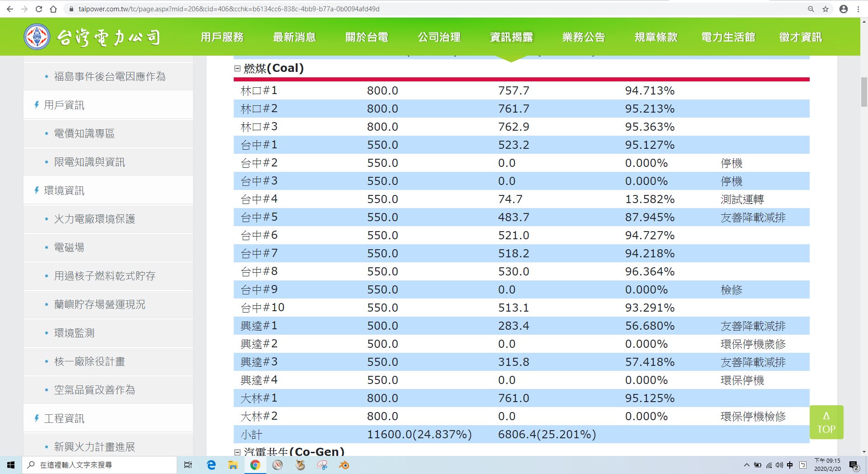Viewport: 868px width, 474px height.
Task: Open the 空氣品質改善作為 sidebar link
Action: 94,390
